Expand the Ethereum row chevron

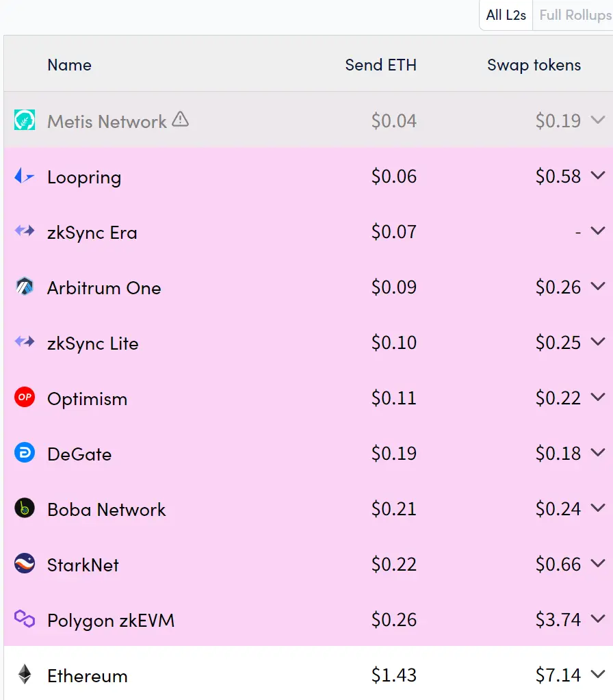(597, 675)
